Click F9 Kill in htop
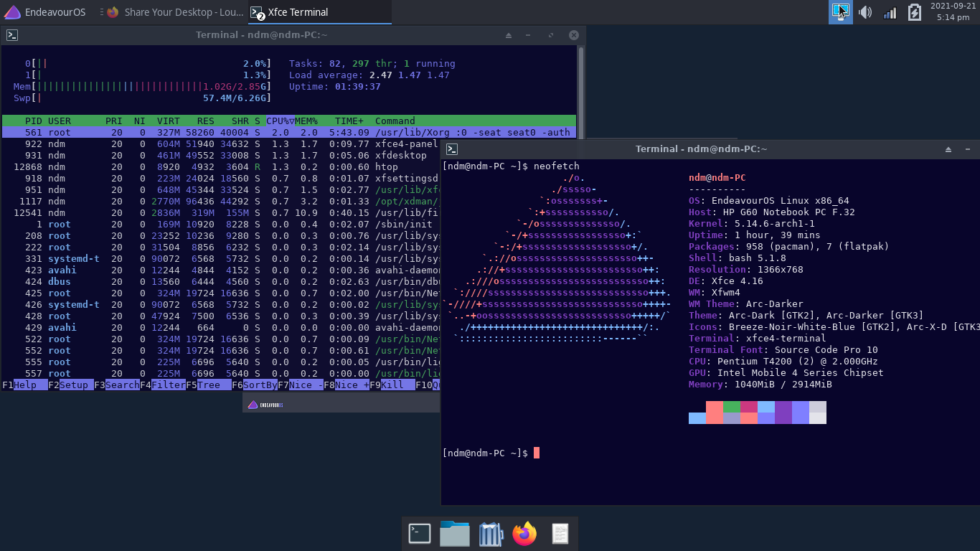The image size is (980, 551). [392, 385]
